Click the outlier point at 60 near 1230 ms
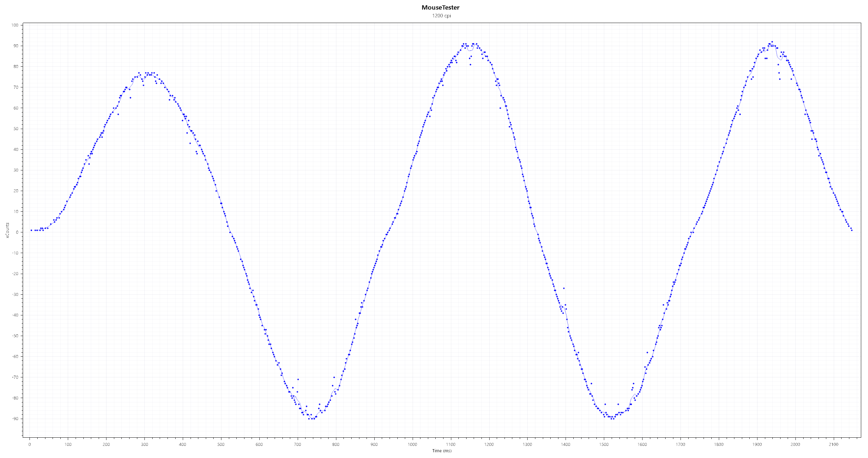The image size is (868, 458). [x=500, y=108]
